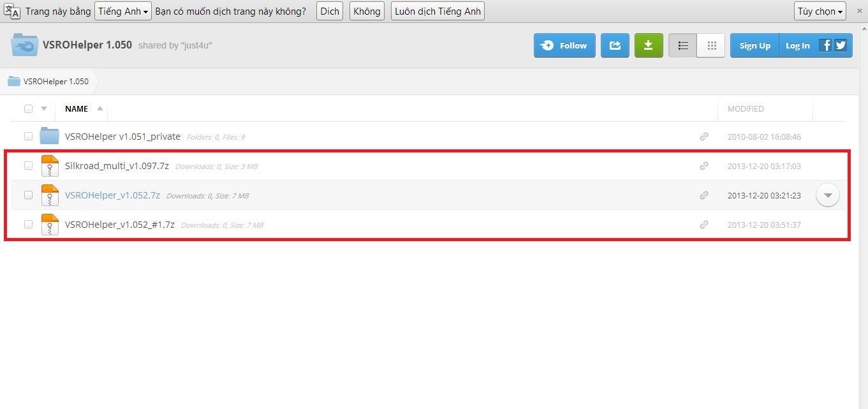Close the translate bar
The width and height of the screenshot is (868, 409).
(x=858, y=11)
